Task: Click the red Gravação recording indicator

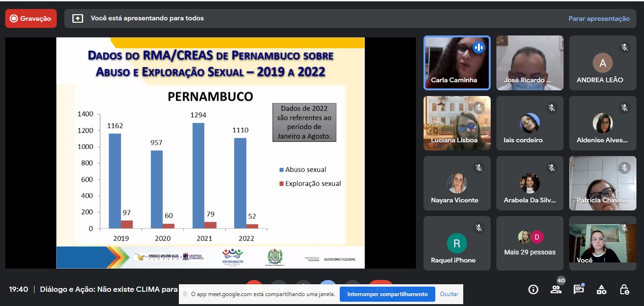Action: (31, 18)
